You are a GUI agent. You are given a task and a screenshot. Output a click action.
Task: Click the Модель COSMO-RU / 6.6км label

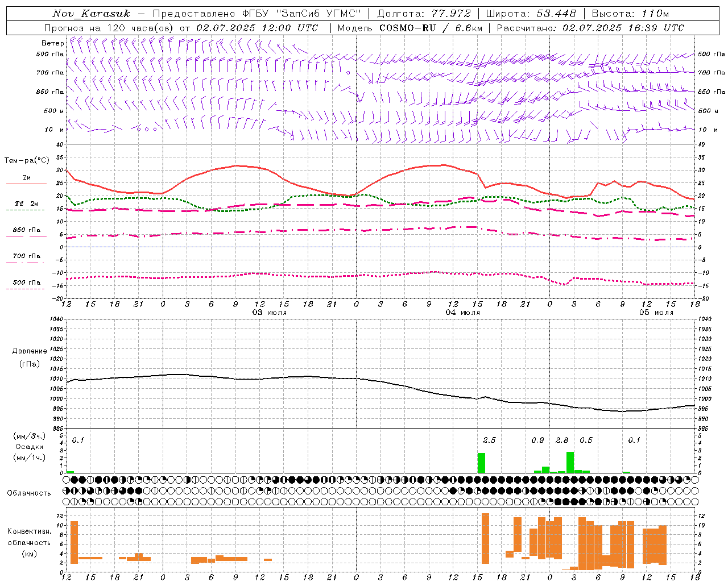point(410,28)
